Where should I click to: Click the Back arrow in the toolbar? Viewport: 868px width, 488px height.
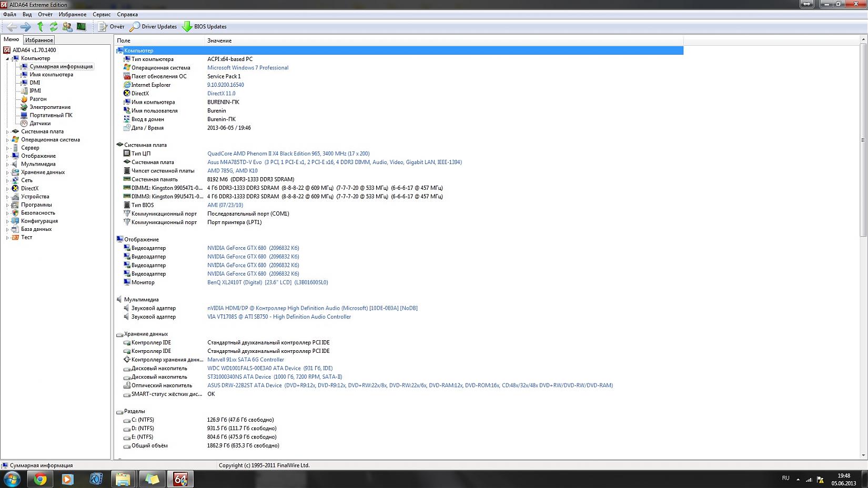[12, 26]
